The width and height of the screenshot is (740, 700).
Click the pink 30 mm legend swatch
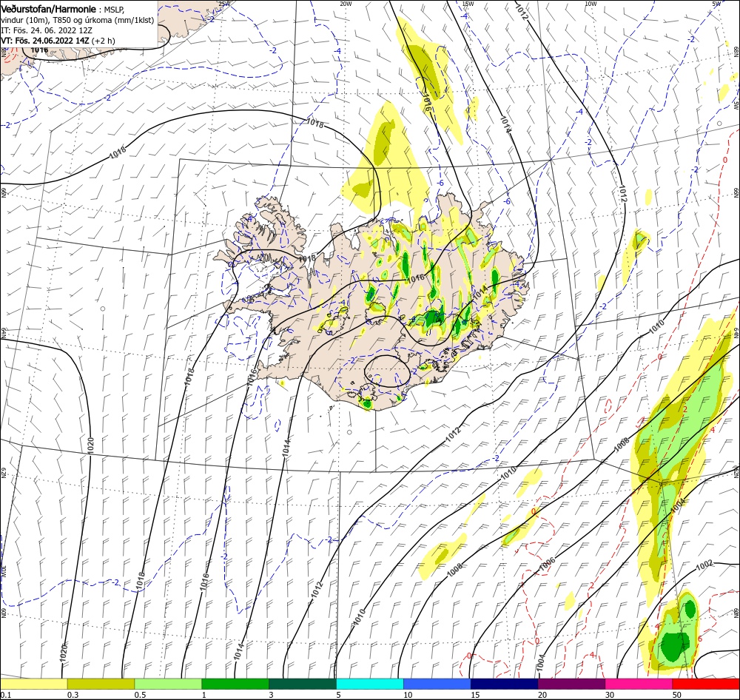[639, 684]
